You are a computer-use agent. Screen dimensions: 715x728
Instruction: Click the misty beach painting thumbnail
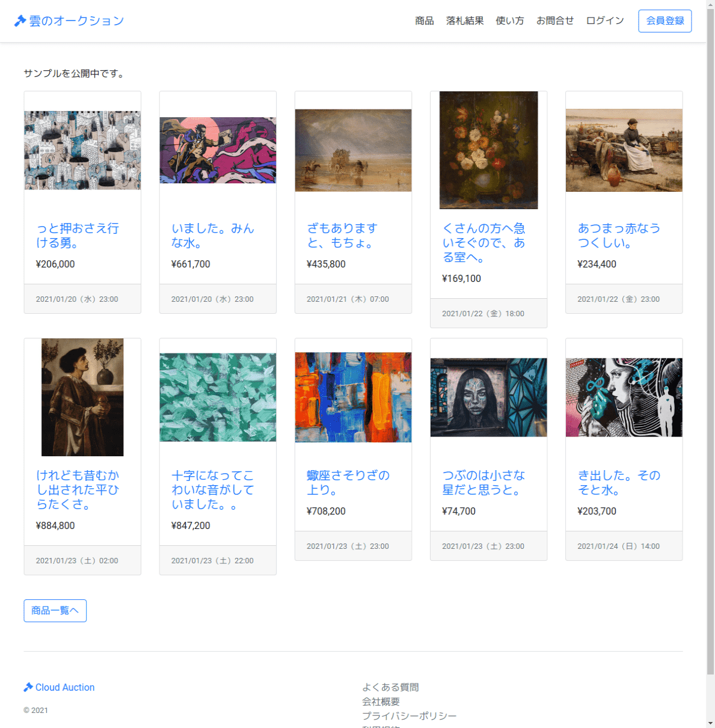[353, 150]
